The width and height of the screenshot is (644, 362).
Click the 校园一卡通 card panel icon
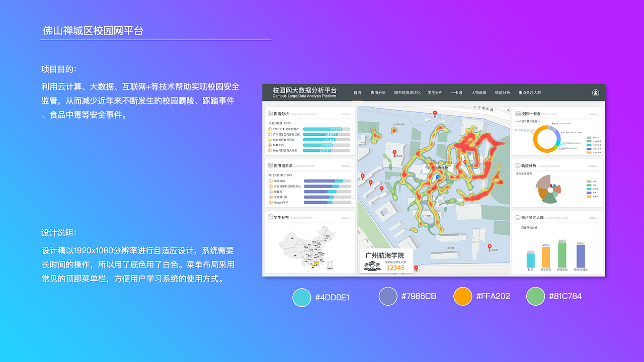pyautogui.click(x=518, y=114)
